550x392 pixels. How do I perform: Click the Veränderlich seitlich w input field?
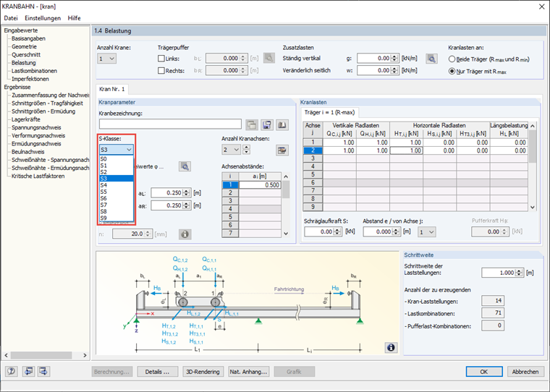pyautogui.click(x=378, y=70)
